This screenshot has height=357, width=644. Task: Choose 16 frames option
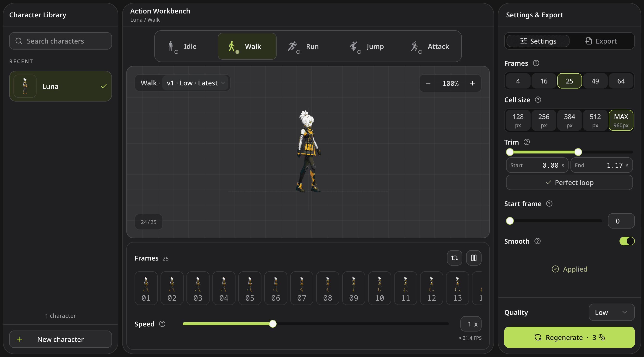[544, 81]
